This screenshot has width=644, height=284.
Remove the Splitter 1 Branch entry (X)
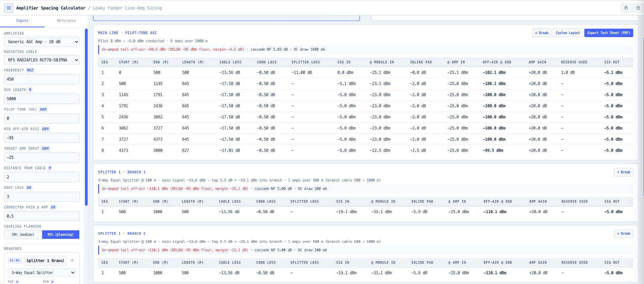72,260
